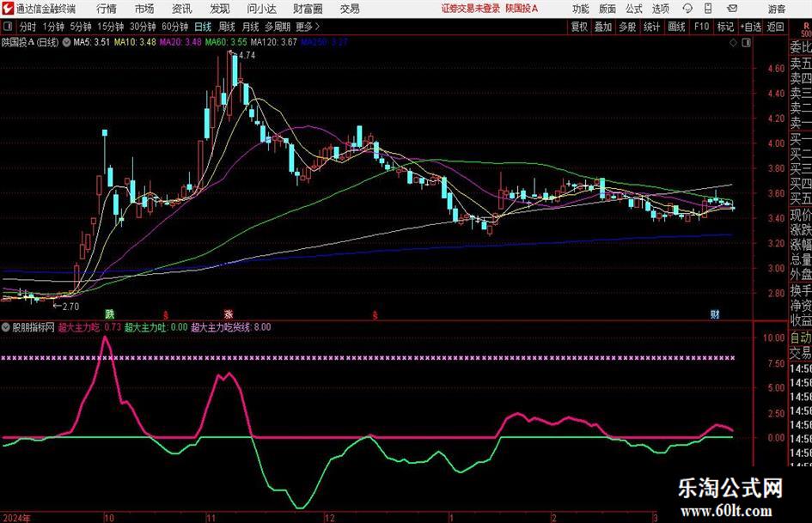Open the 功能 menu
This screenshot has height=523, width=812.
point(581,9)
